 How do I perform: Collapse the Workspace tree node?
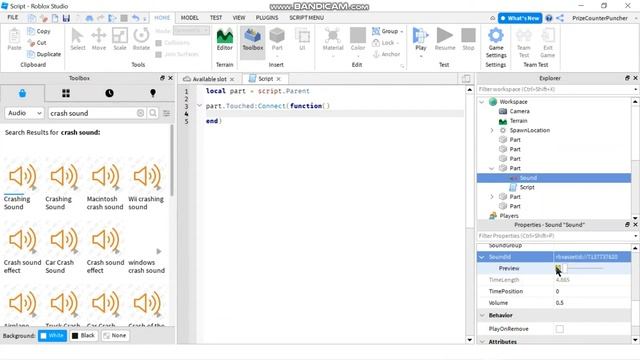click(x=482, y=102)
